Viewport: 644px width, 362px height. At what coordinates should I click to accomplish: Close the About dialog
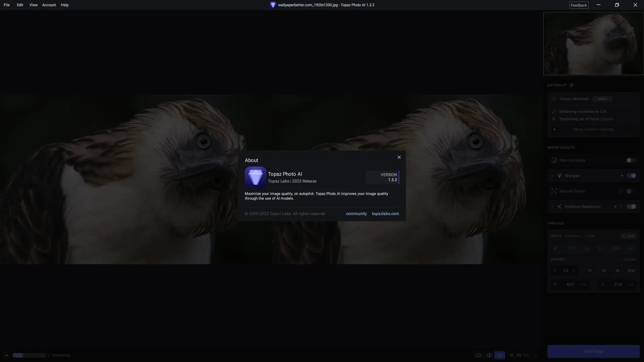click(x=399, y=157)
